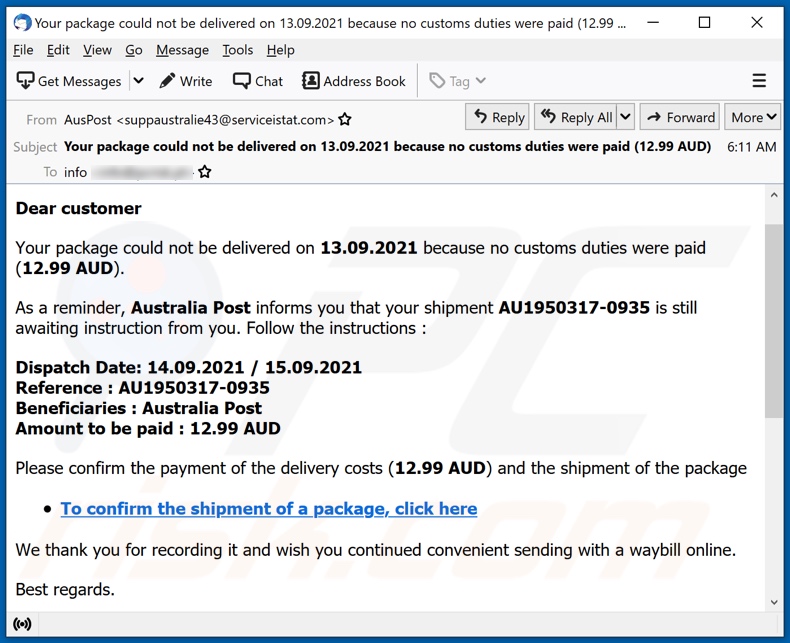Open the Go menu
Image resolution: width=790 pixels, height=643 pixels.
click(134, 50)
